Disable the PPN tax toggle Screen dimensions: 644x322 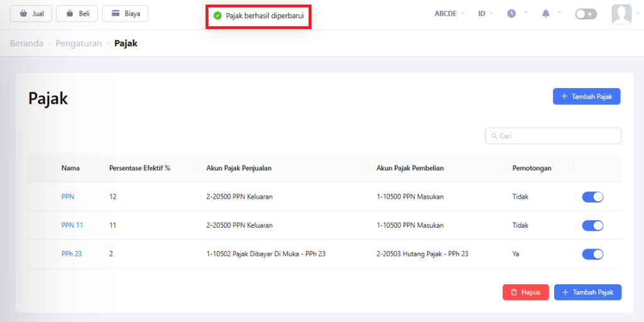[592, 197]
